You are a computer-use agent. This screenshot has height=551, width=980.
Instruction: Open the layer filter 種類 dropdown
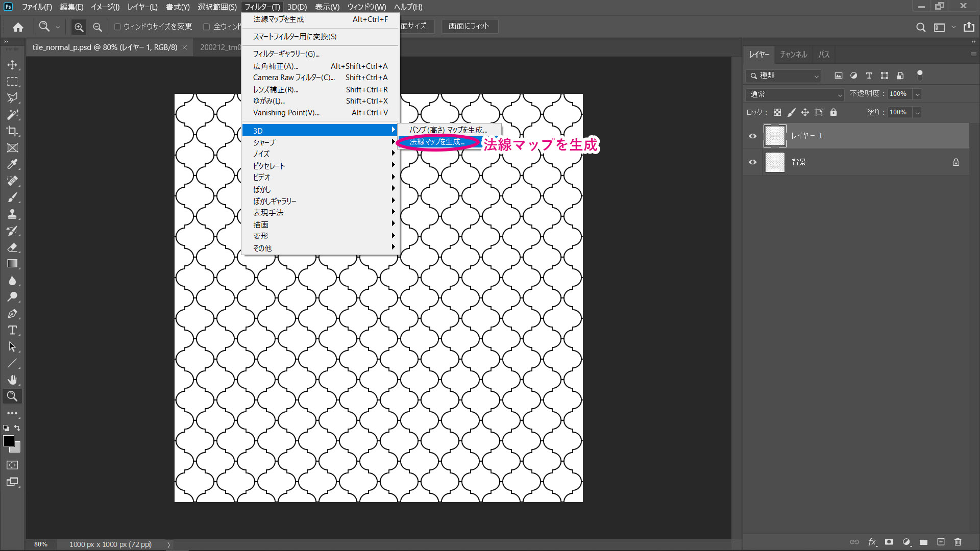(x=783, y=76)
